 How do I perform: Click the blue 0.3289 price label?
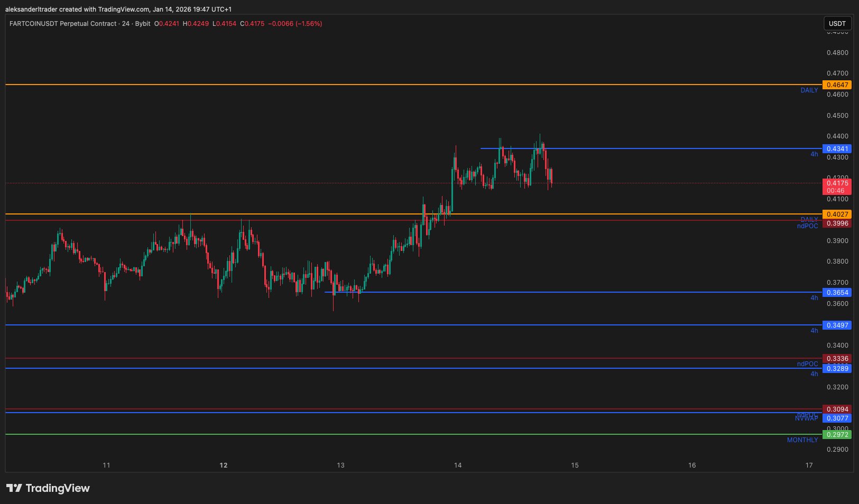(837, 369)
